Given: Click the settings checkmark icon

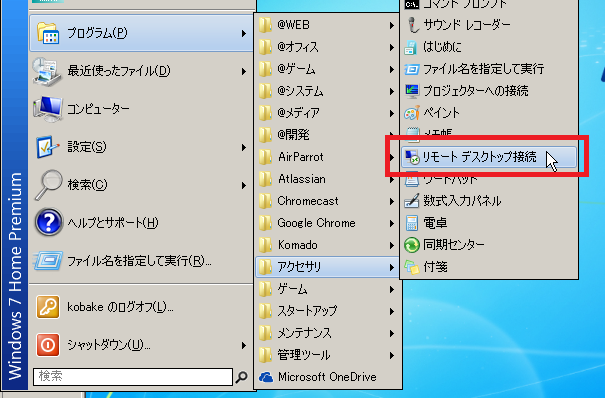Looking at the screenshot, I should (x=48, y=147).
